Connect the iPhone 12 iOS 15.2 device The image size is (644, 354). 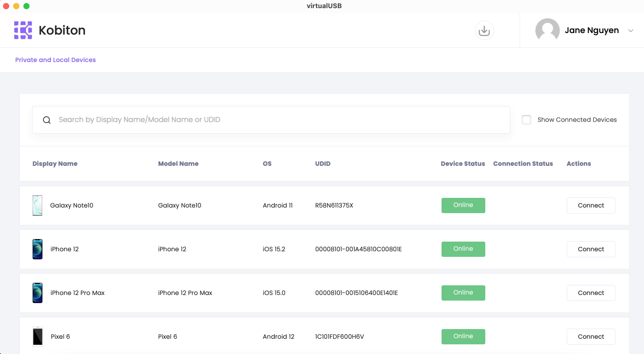pyautogui.click(x=591, y=249)
